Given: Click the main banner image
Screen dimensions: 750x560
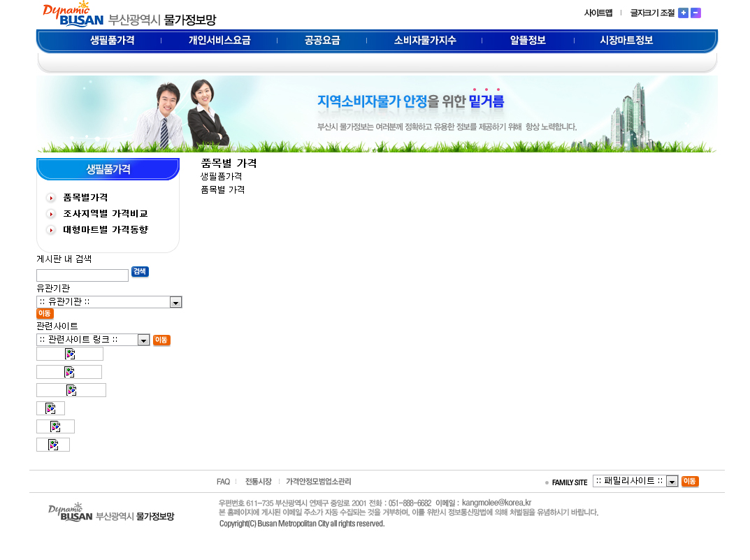Looking at the screenshot, I should (377, 114).
